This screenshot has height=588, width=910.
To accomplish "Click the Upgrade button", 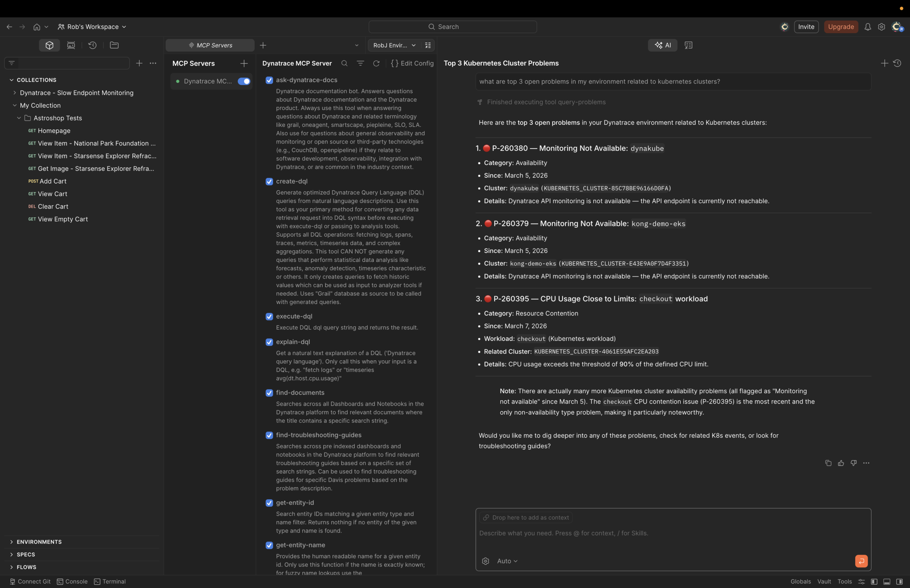I will coord(841,27).
